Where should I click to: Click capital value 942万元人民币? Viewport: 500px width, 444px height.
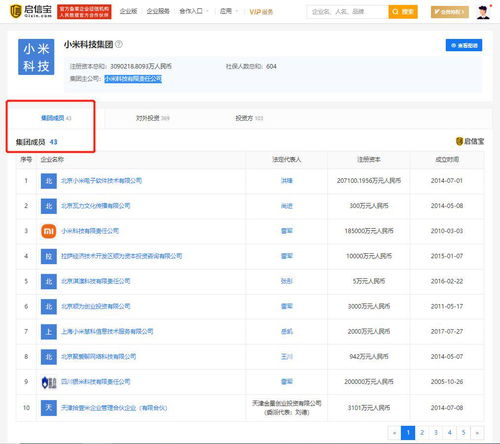tap(369, 357)
